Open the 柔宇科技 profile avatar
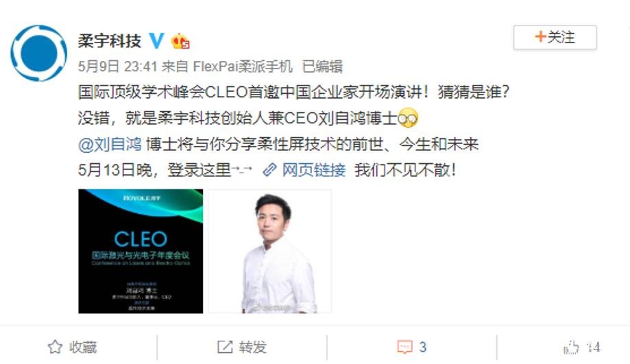This screenshot has width=630, height=364. click(38, 53)
